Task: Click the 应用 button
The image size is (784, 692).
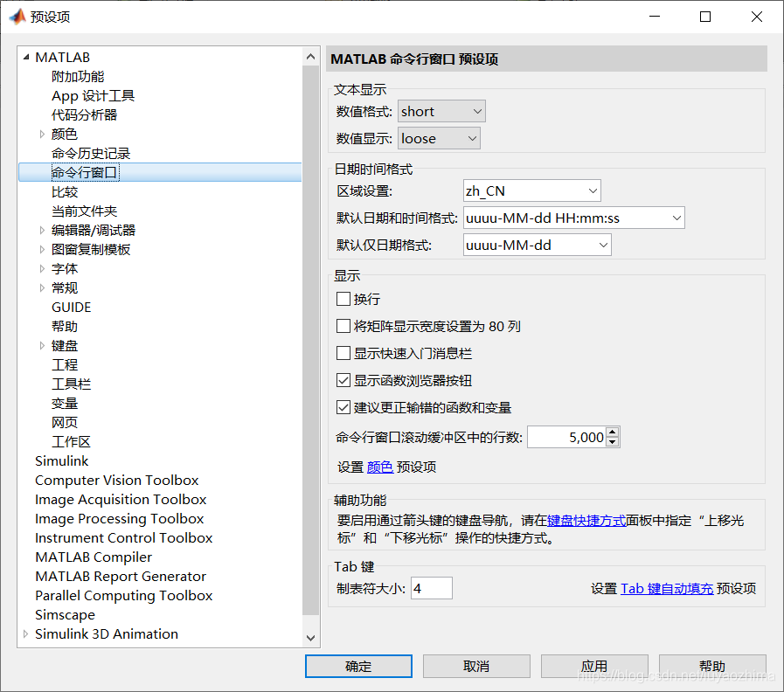Action: click(594, 666)
